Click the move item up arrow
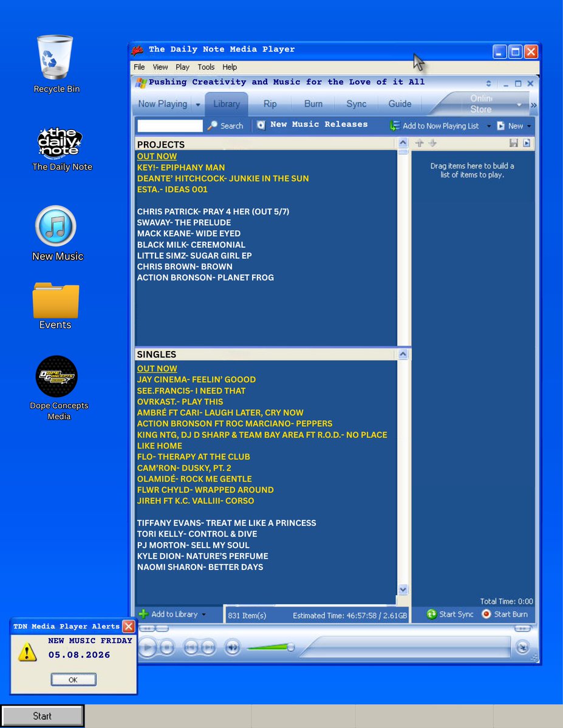 click(420, 143)
